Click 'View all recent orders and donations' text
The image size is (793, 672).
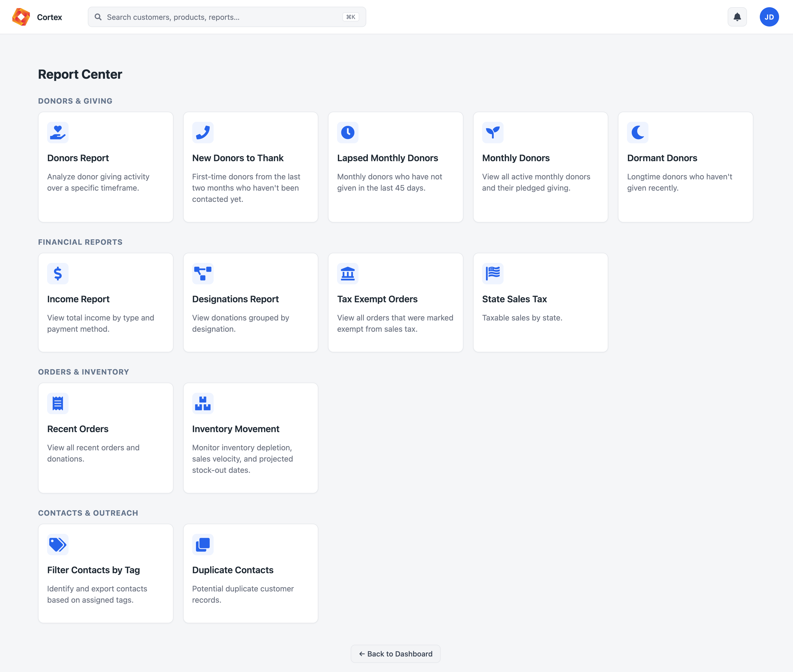click(x=93, y=453)
